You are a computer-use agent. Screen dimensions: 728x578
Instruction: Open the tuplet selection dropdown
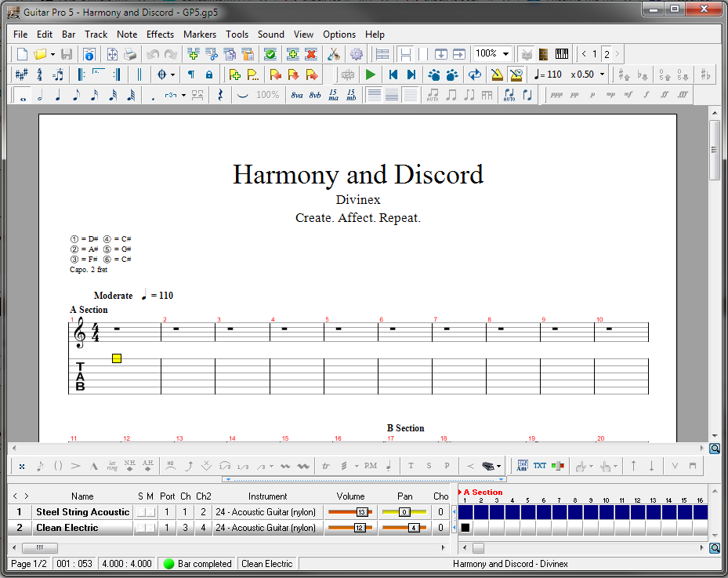click(x=183, y=95)
